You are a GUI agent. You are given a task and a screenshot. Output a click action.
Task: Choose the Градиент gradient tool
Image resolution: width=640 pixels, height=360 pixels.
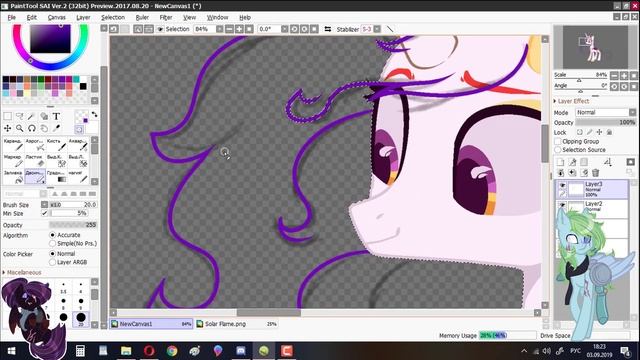pos(56,176)
